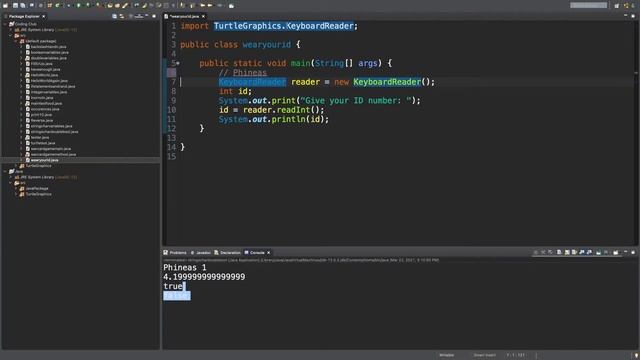This screenshot has height=360, width=640.
Task: Click 'import TurtleGraphics.KeyboardReader;' code line
Action: click(x=269, y=26)
